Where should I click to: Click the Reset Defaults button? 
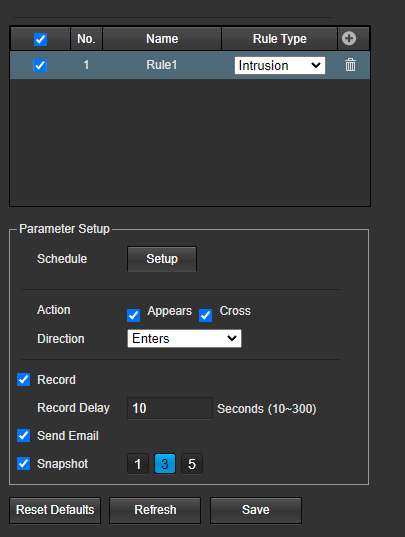pyautogui.click(x=55, y=510)
